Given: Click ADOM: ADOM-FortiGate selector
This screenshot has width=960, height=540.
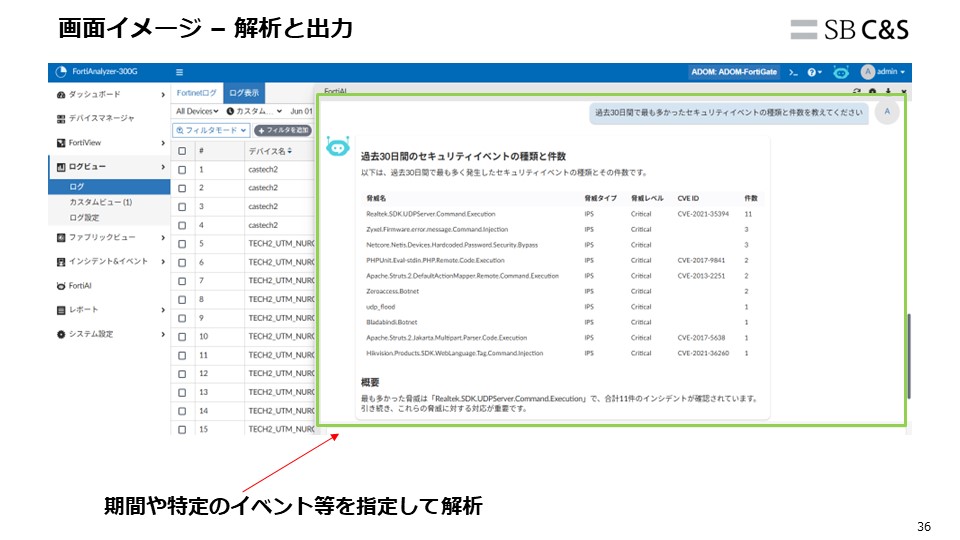Looking at the screenshot, I should coord(733,72).
